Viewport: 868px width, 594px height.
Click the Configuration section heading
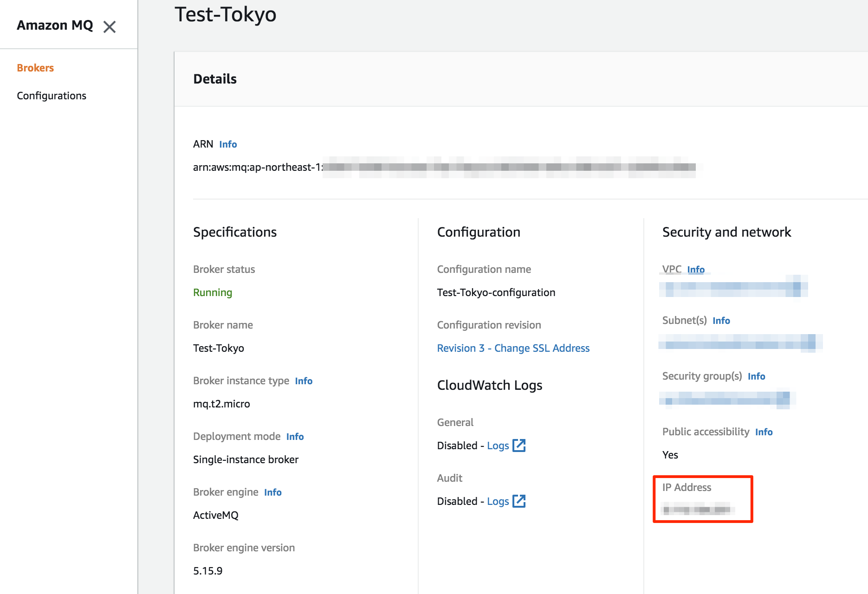pyautogui.click(x=479, y=232)
